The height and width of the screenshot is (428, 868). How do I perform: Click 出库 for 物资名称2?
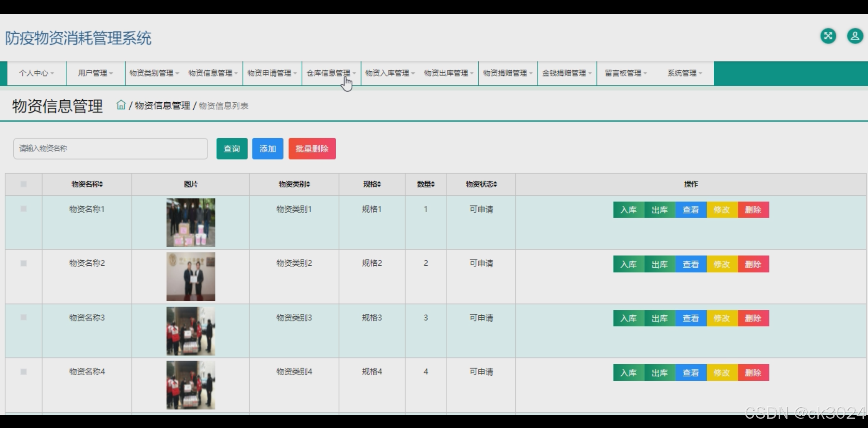(659, 264)
